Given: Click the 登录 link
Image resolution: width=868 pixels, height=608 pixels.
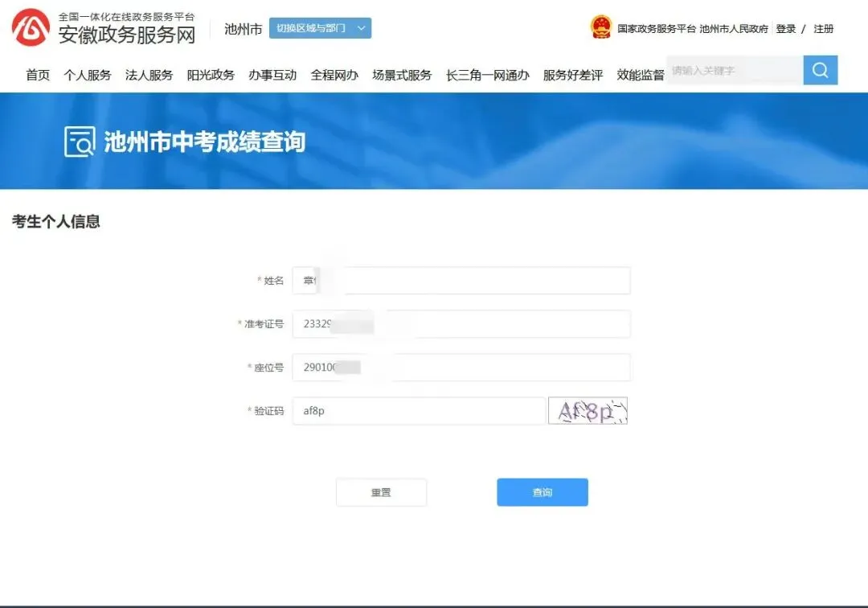Looking at the screenshot, I should (785, 29).
